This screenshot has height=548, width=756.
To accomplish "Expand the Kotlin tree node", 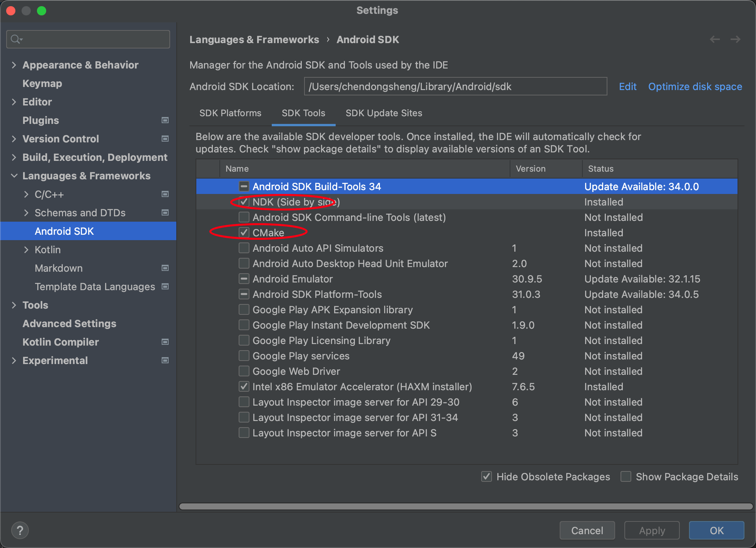I will tap(26, 250).
